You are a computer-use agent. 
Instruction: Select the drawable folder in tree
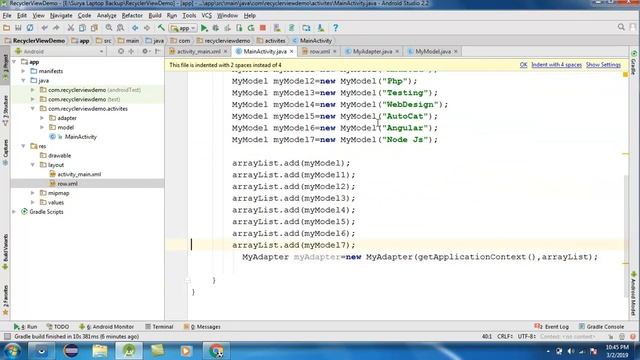[59, 156]
